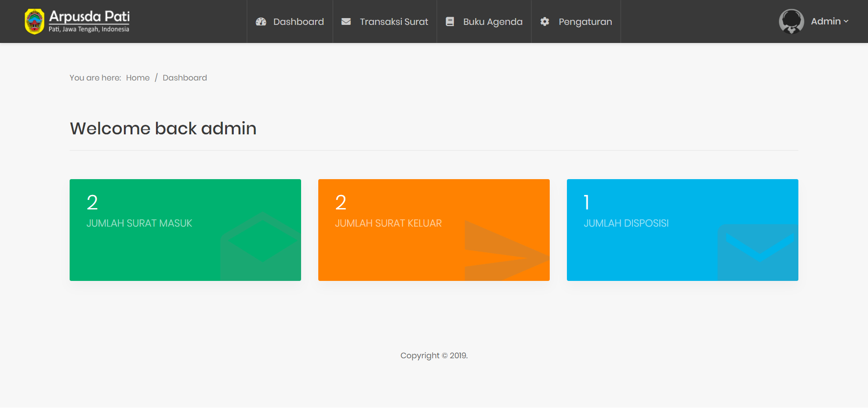Viewport: 868px width, 413px height.
Task: Click the book icon beside Buku Agenda
Action: click(450, 22)
